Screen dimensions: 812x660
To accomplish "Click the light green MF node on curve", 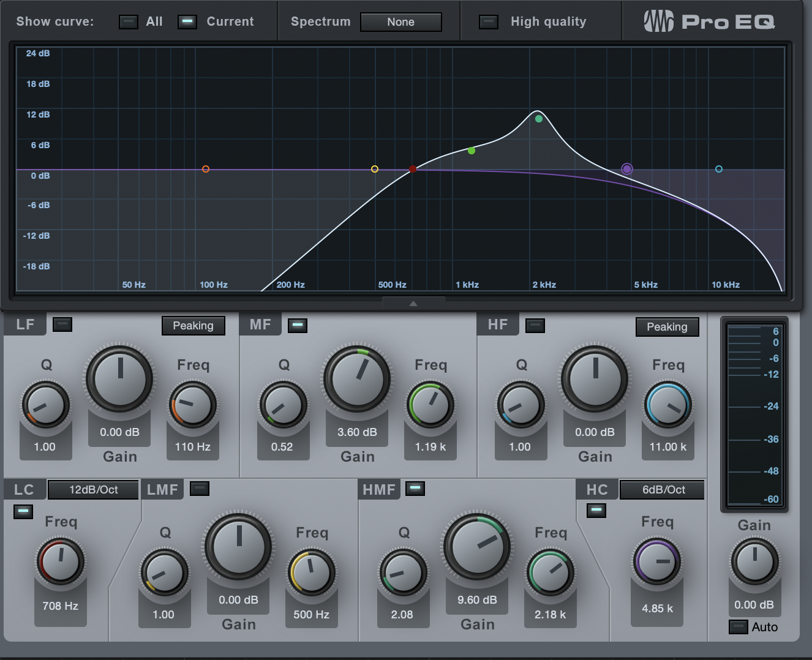I will [x=472, y=151].
